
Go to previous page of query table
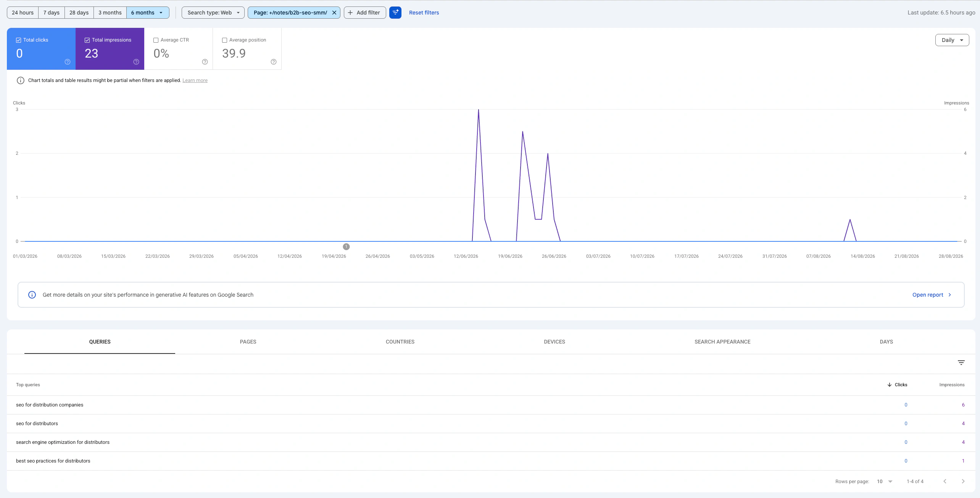click(x=945, y=481)
